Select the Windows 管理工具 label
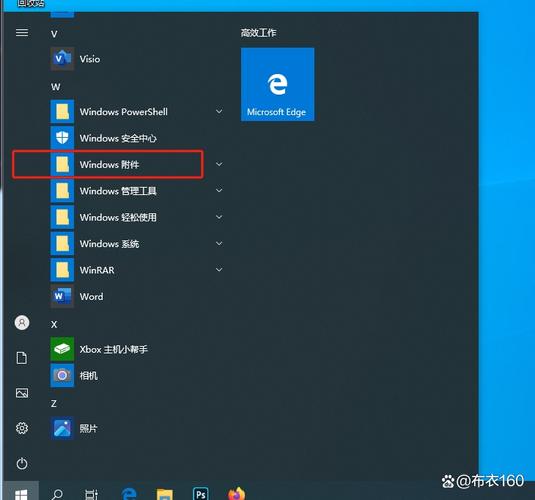Viewport: 535px width, 500px height. (x=118, y=191)
